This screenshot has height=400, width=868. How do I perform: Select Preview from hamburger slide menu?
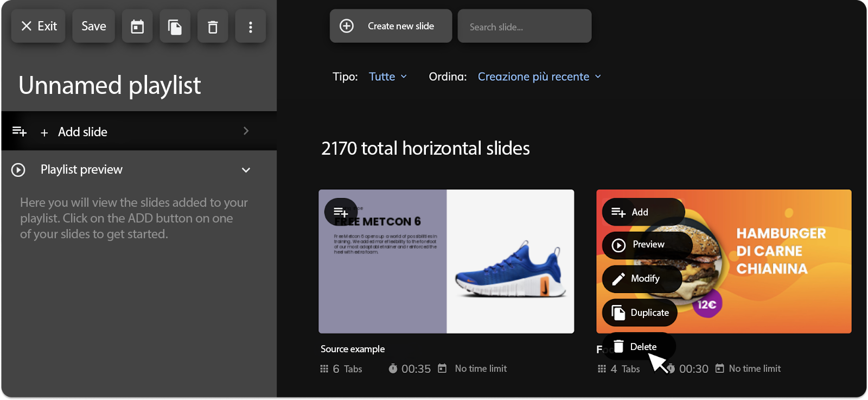coord(647,245)
